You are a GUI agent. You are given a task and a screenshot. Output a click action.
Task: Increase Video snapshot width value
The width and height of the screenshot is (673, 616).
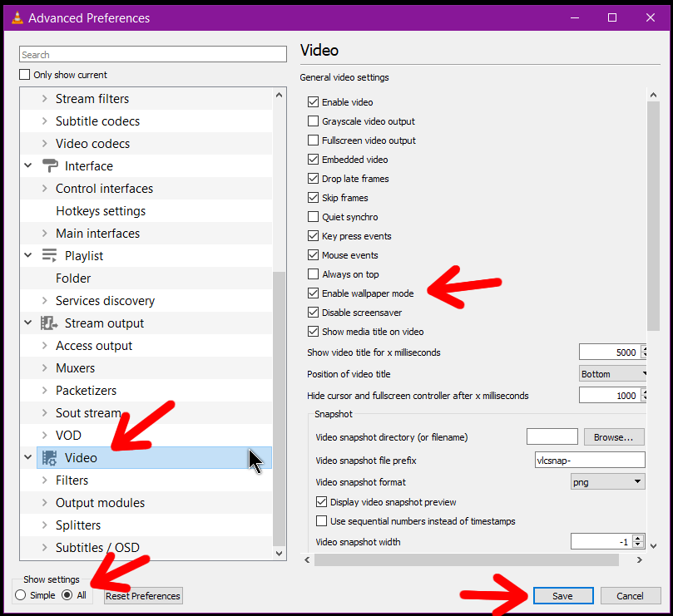(638, 538)
